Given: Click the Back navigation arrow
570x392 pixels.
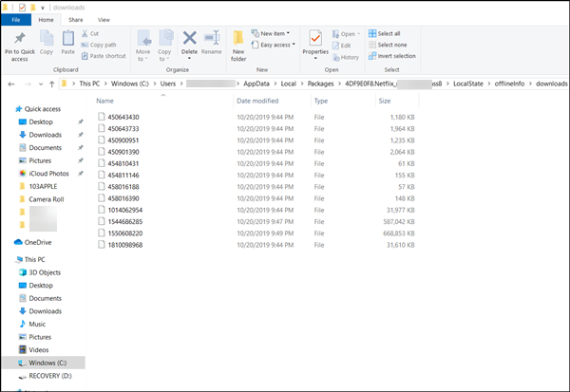Looking at the screenshot, I should click(11, 84).
